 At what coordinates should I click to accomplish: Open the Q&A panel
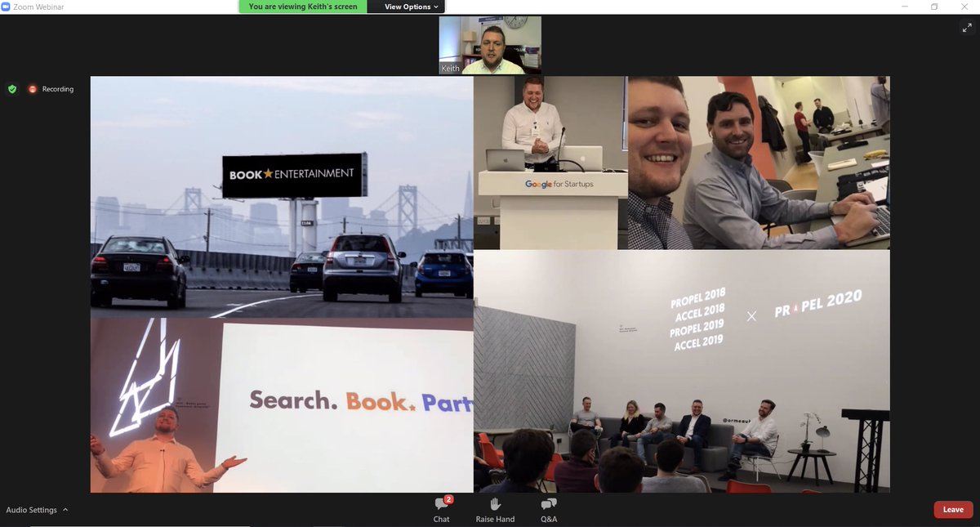[549, 510]
